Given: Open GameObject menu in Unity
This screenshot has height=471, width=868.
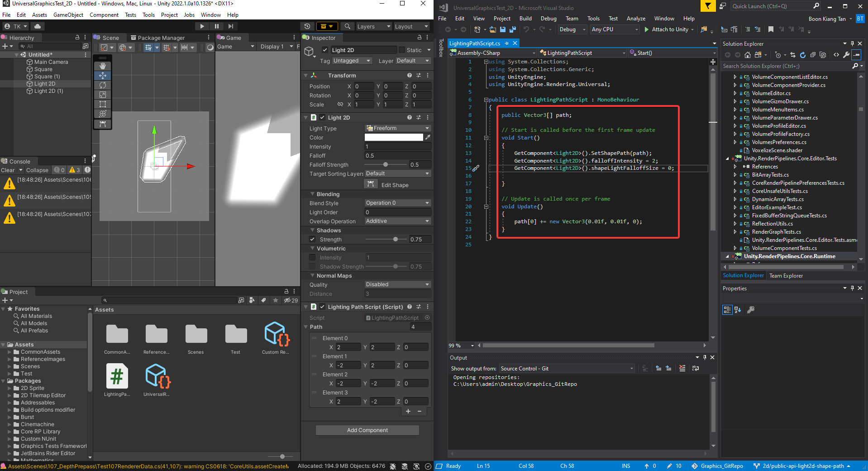Looking at the screenshot, I should (x=68, y=14).
